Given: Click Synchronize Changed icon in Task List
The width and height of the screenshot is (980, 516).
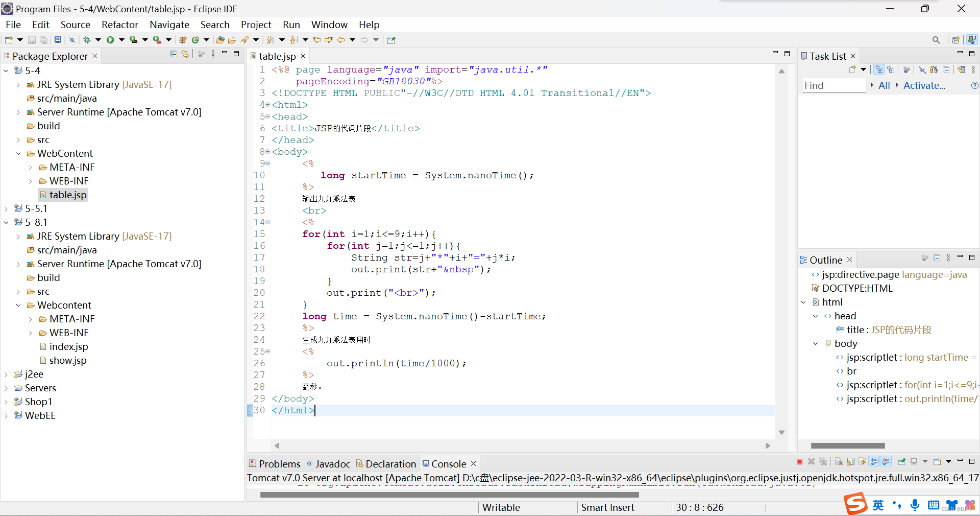Looking at the screenshot, I should [x=962, y=69].
